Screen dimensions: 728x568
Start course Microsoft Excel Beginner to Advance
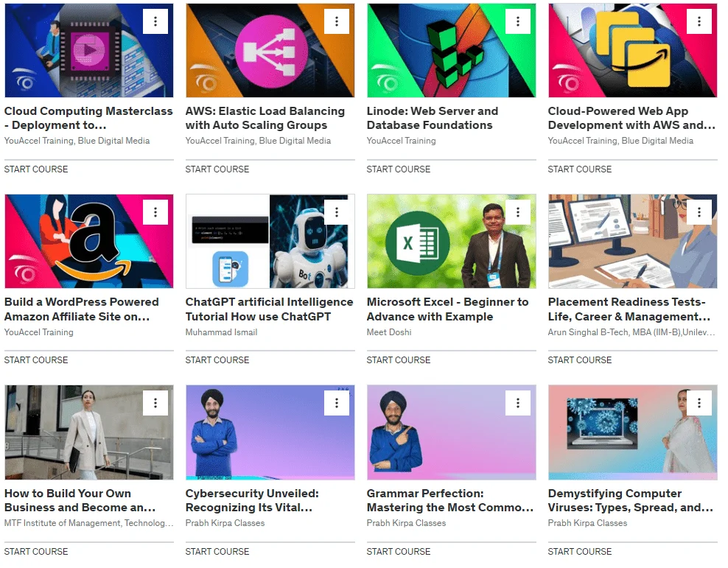coord(399,360)
